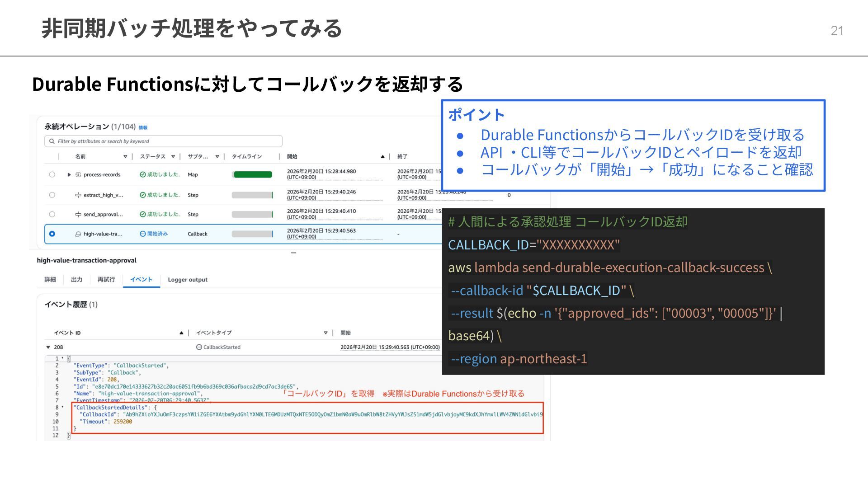The image size is (868, 488).
Task: Expand the process-records tree row
Action: [x=69, y=175]
